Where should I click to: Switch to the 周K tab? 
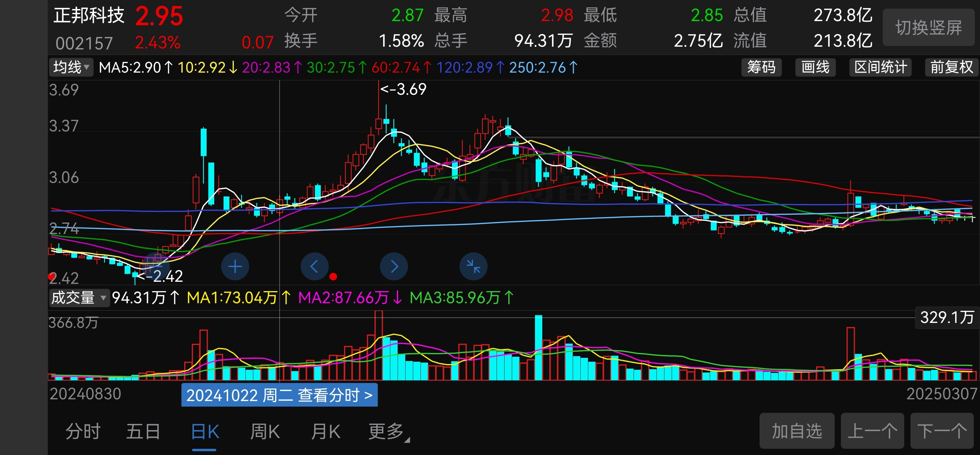(x=265, y=431)
